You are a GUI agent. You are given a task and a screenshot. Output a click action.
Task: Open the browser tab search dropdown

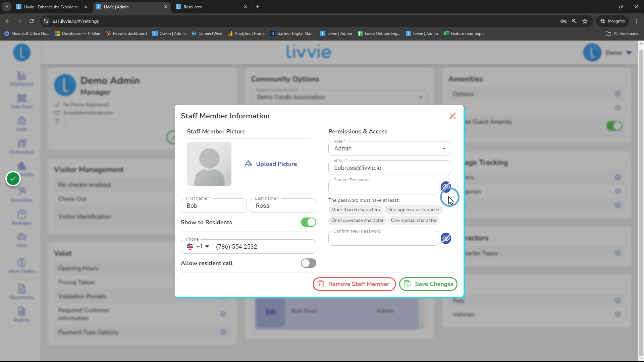coord(6,7)
